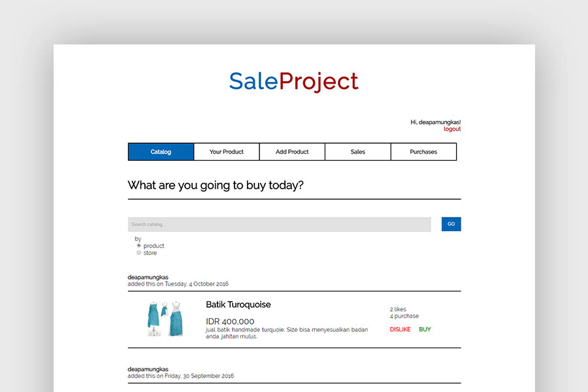Click seller name above the 4 October listing

pyautogui.click(x=148, y=277)
